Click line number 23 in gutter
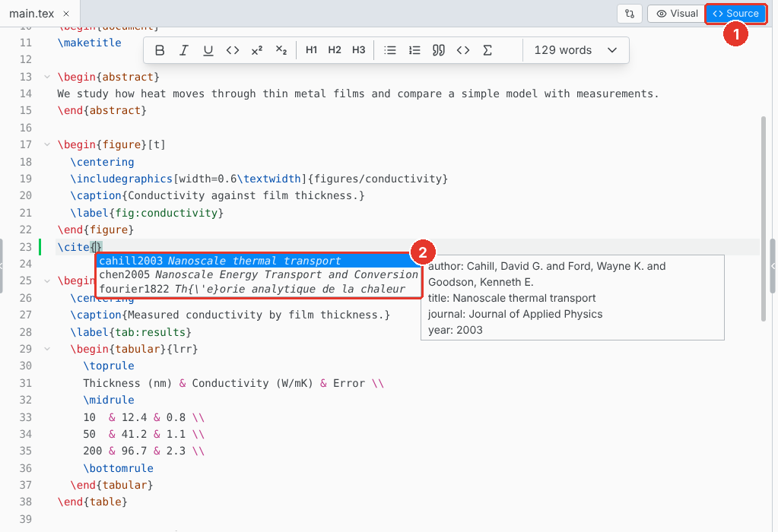The width and height of the screenshot is (778, 532). [x=26, y=247]
